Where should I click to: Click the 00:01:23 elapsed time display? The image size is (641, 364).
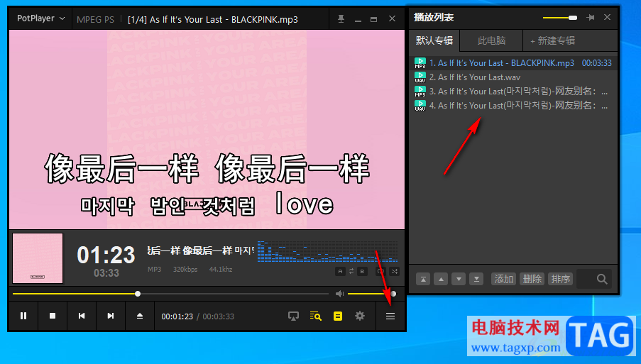(177, 316)
